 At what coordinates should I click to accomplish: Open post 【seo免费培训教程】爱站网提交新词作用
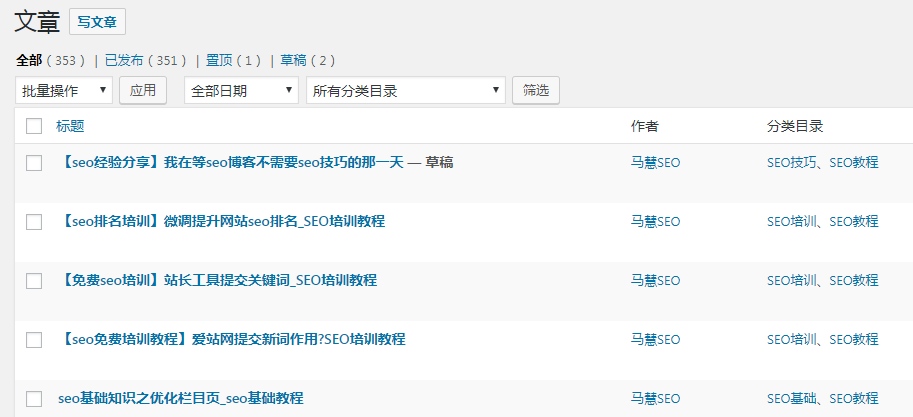(232, 339)
